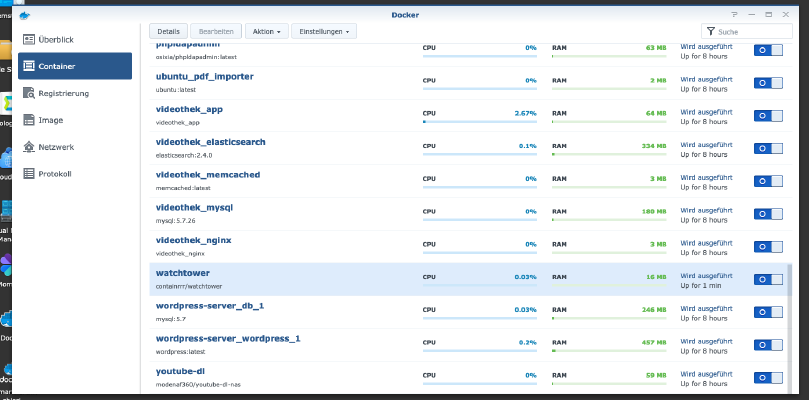This screenshot has width=809, height=400.
Task: Open the Einstellungen dropdown menu
Action: coord(324,31)
